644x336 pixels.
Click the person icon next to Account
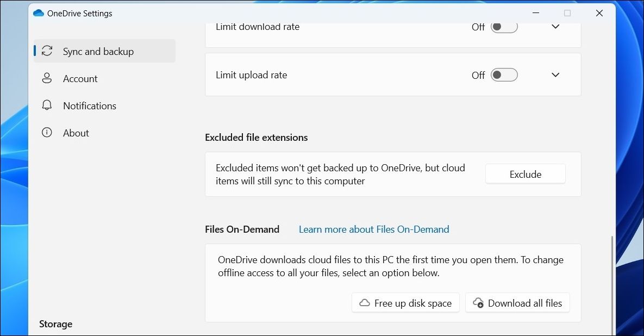point(47,78)
